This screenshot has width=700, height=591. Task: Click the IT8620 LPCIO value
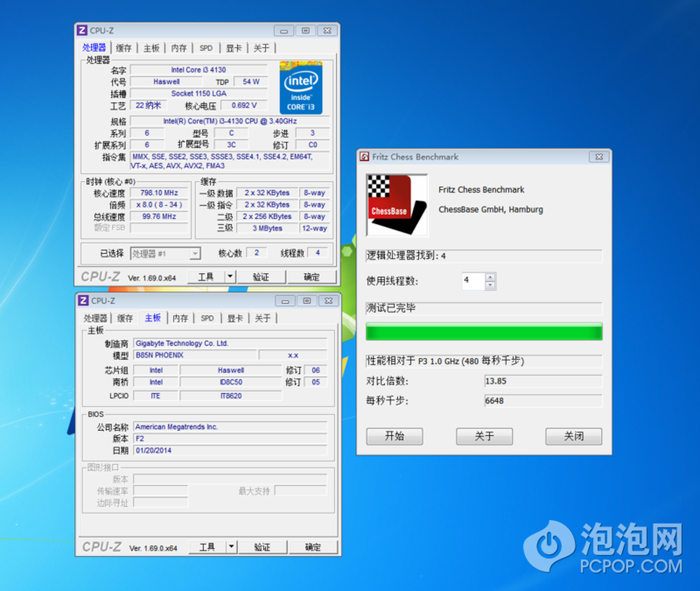pos(231,396)
